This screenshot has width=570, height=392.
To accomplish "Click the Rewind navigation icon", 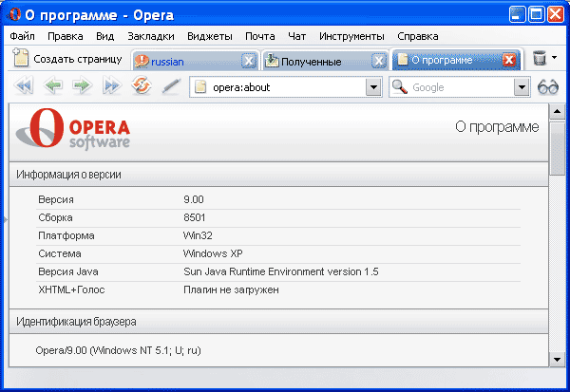I will click(x=24, y=86).
